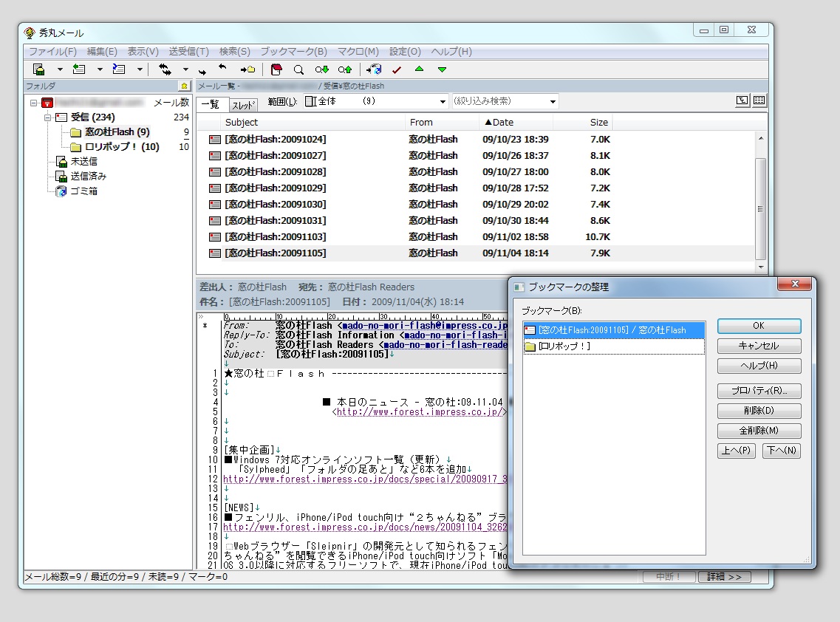Select the ロリポップ！ bookmark entry
The width and height of the screenshot is (840, 622).
click(565, 346)
